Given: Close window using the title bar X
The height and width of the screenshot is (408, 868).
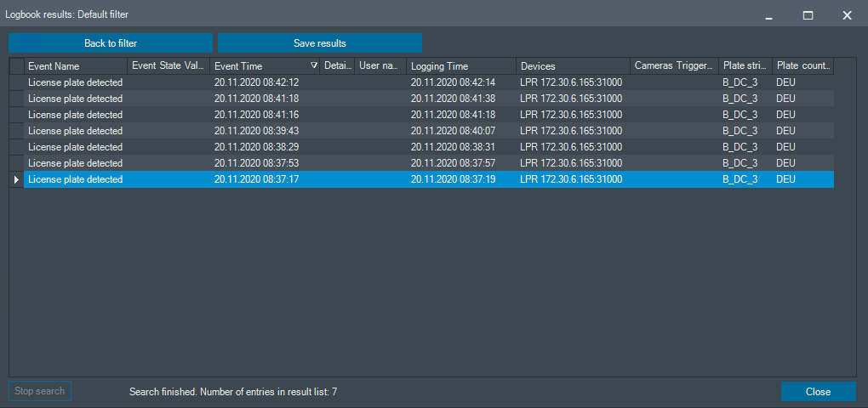Looking at the screenshot, I should coord(847,15).
